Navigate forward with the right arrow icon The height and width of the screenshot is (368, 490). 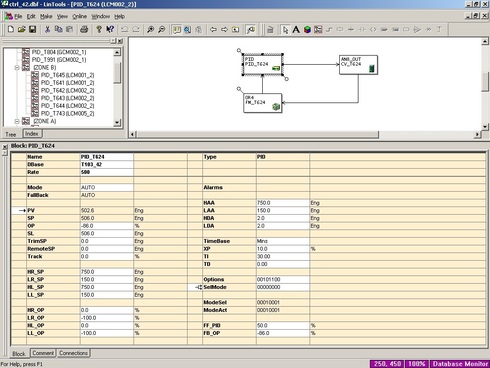click(x=224, y=29)
